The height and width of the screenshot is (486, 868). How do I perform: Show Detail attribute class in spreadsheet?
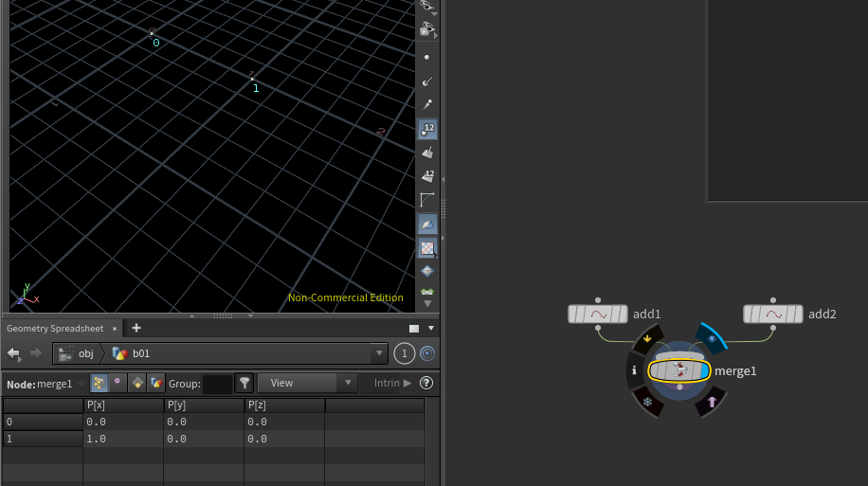click(x=156, y=383)
